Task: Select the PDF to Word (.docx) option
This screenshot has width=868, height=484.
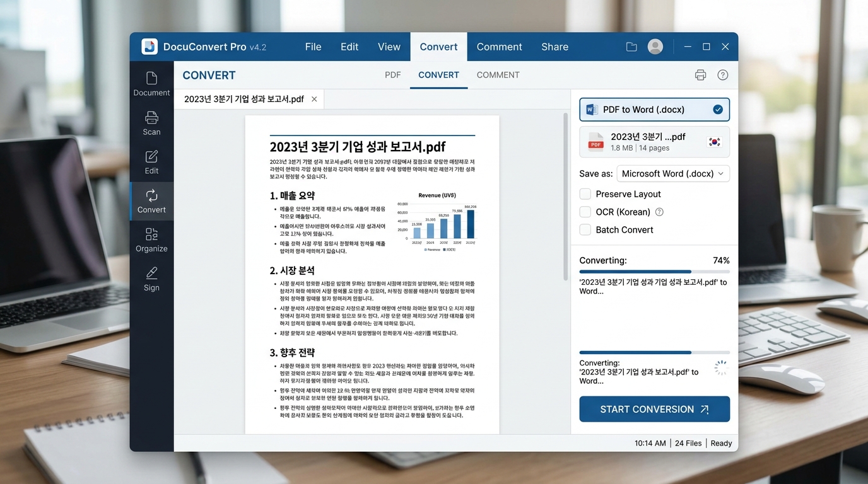Action: [x=655, y=110]
